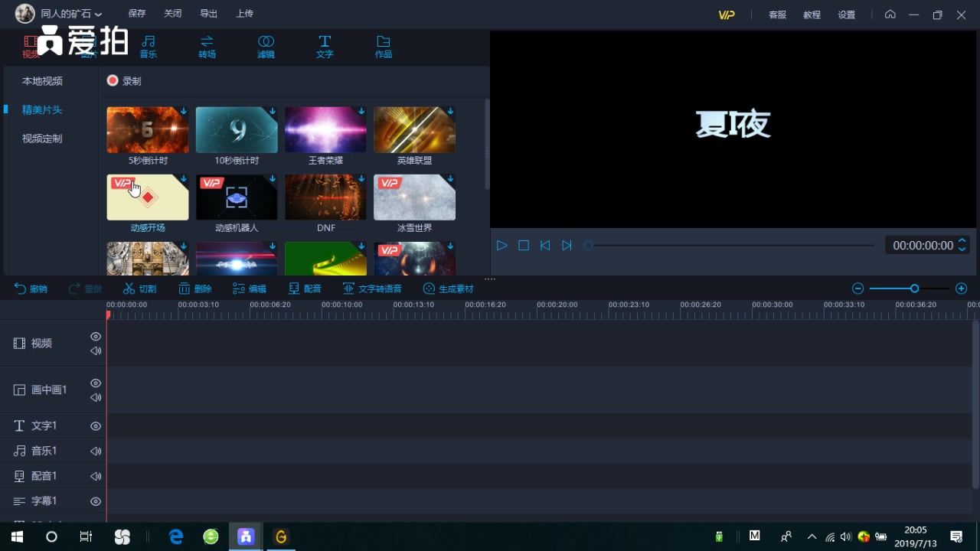Click the 上传 upload button
This screenshot has height=551, width=980.
[244, 13]
